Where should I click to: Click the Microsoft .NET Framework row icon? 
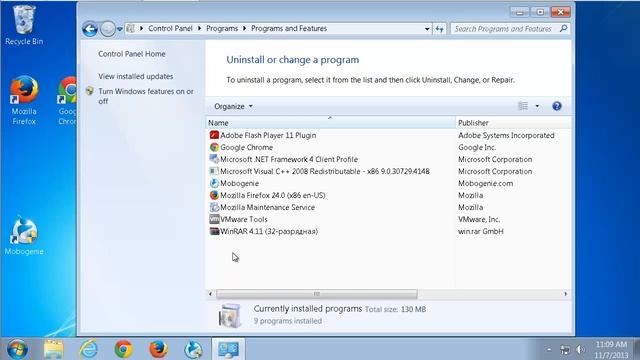214,159
